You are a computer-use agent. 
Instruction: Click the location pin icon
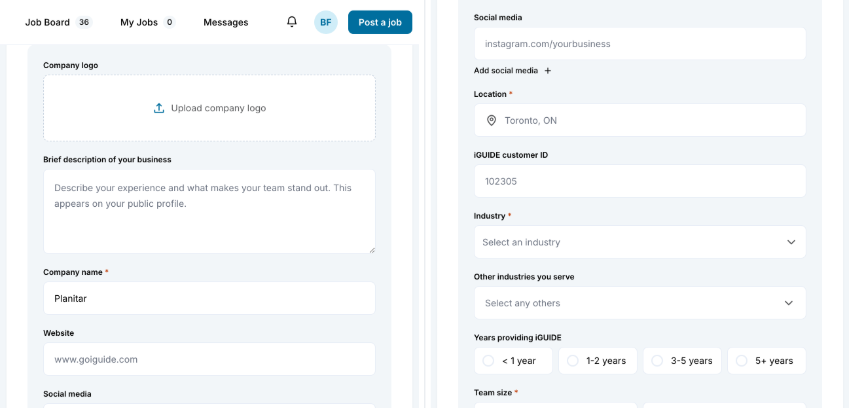click(491, 120)
